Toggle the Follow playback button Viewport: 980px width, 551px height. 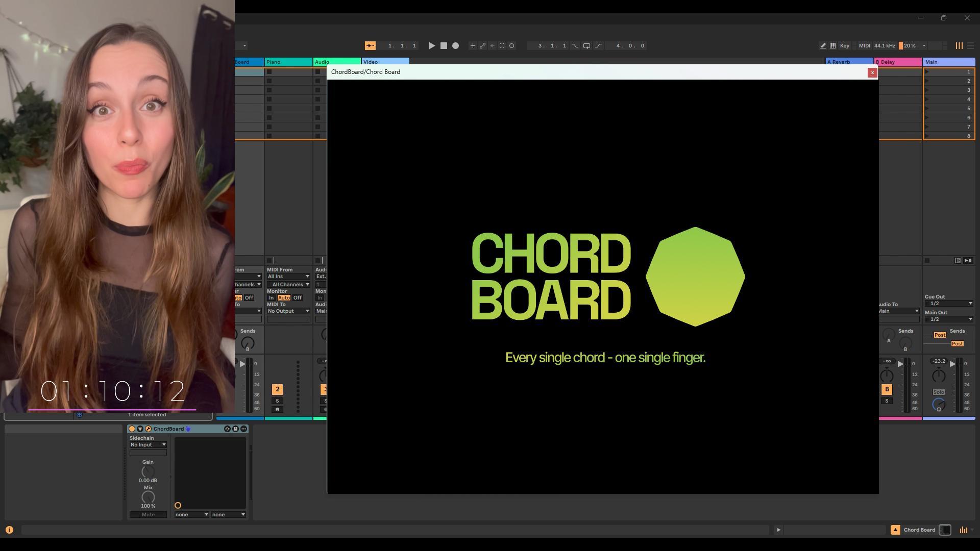[x=370, y=46]
